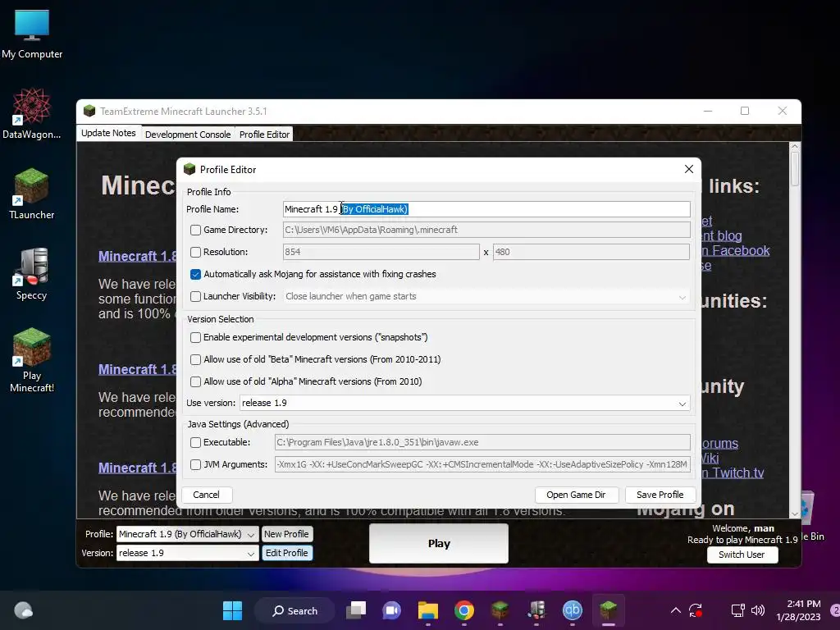
Task: Open the Twitch.tv link in launcher
Action: click(x=734, y=472)
